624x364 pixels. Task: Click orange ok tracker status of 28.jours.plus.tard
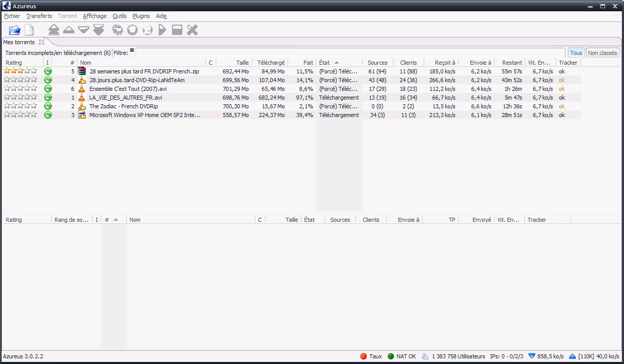pyautogui.click(x=562, y=80)
